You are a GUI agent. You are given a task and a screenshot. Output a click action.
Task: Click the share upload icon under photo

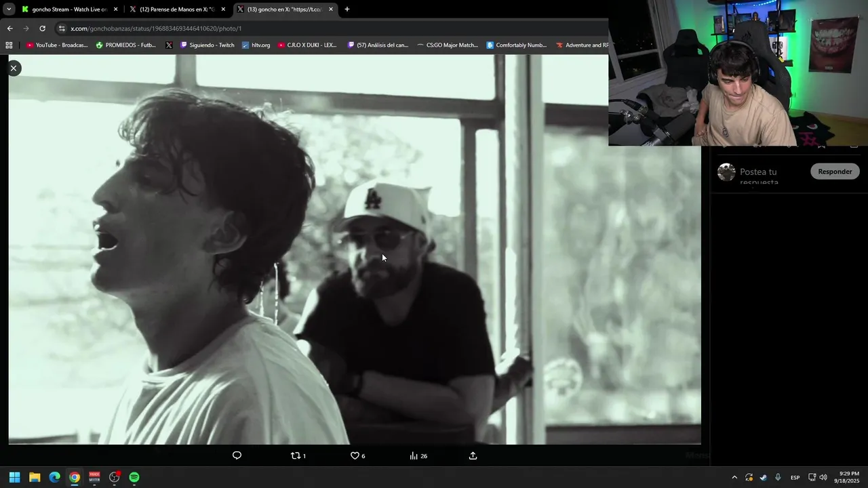tap(473, 455)
